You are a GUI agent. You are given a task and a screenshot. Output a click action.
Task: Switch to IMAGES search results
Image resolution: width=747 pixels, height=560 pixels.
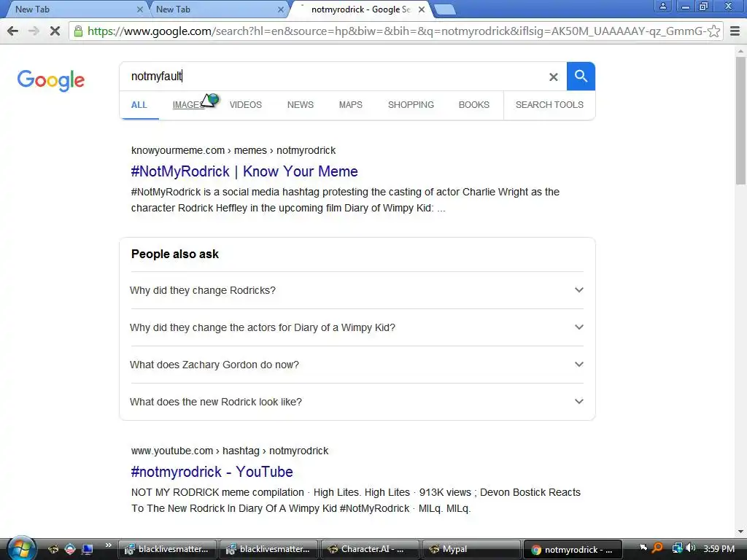click(188, 105)
